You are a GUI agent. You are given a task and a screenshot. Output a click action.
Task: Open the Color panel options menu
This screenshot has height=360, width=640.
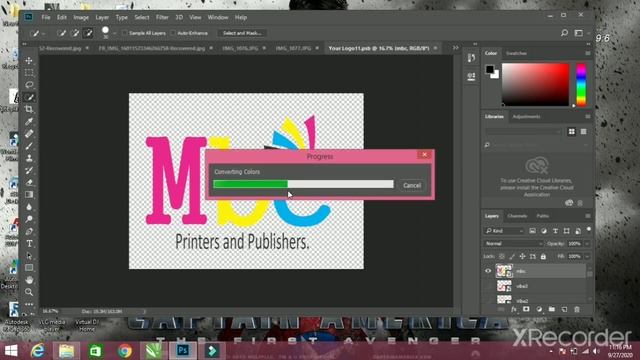[x=588, y=53]
